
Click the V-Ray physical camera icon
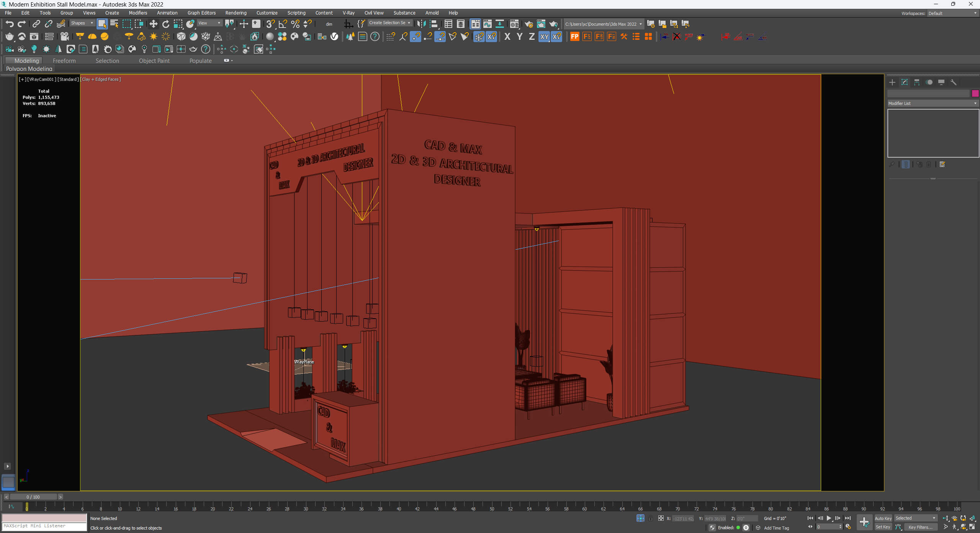coord(65,36)
